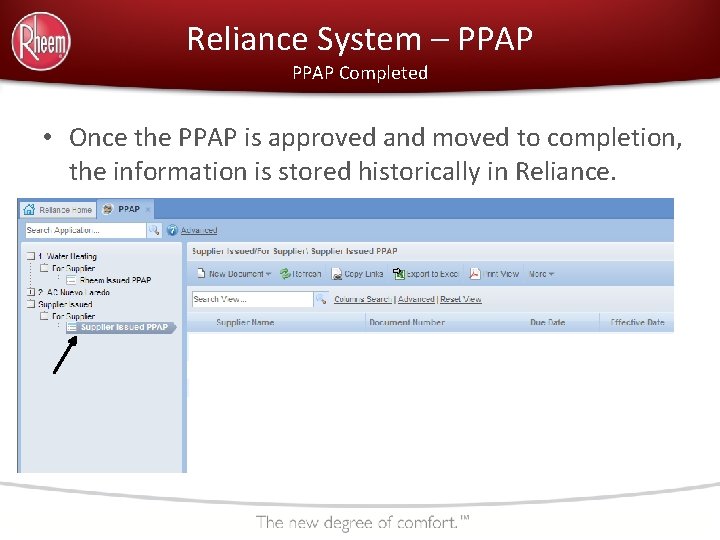
Task: Sort by Supplier Name column header
Action: pyautogui.click(x=245, y=322)
